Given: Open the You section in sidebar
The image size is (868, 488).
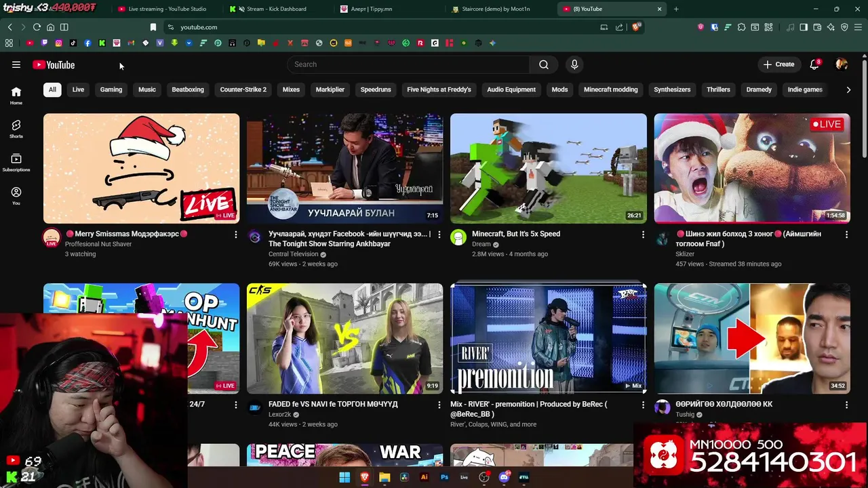Looking at the screenshot, I should [16, 196].
